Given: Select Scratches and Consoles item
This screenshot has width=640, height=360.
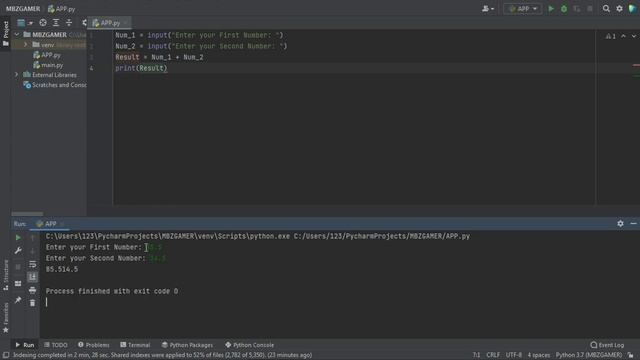Looking at the screenshot, I should 55,85.
